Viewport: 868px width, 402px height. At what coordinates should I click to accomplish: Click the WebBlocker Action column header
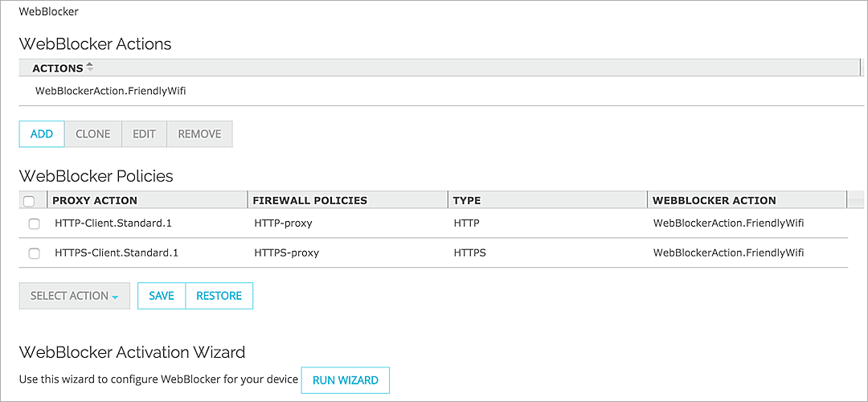click(x=714, y=200)
